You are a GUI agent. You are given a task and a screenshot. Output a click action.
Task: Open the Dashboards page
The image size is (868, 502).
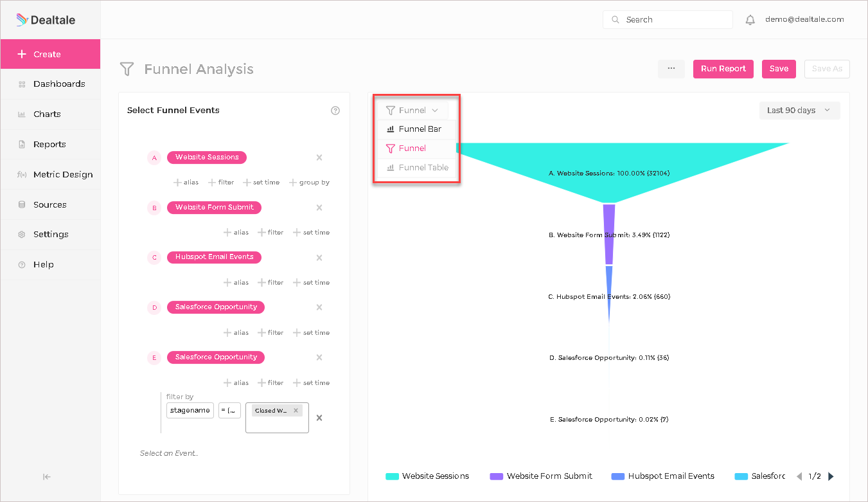click(51, 84)
